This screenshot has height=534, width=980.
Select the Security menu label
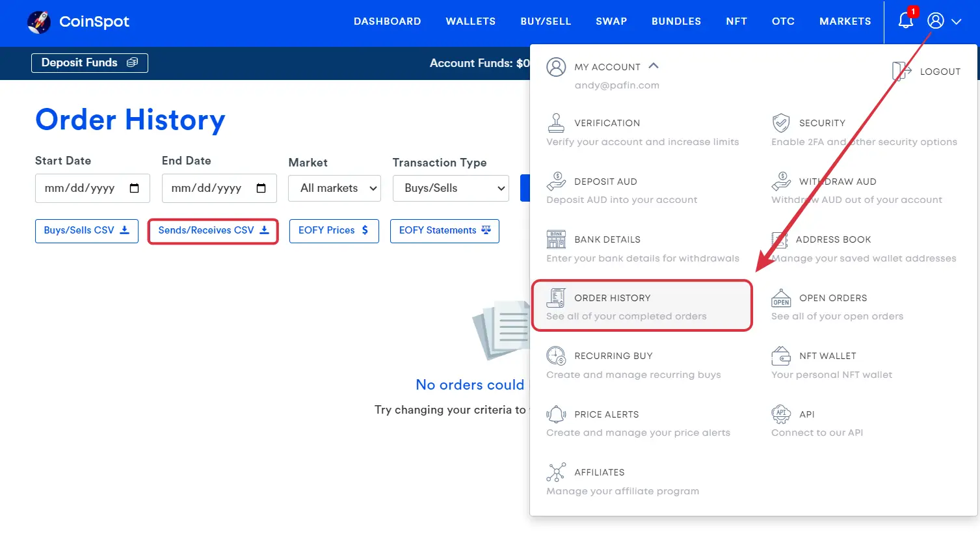coord(823,123)
